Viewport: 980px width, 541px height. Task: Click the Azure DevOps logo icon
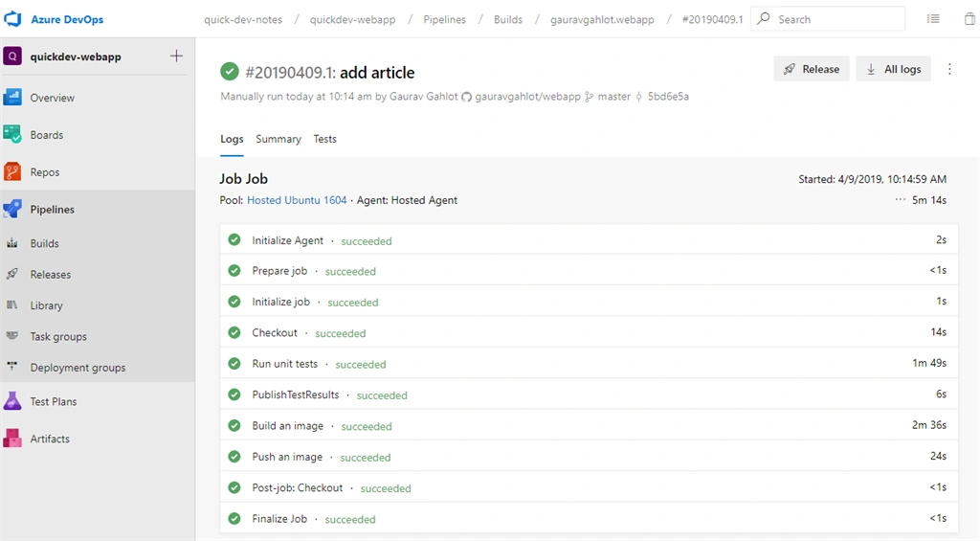(13, 19)
